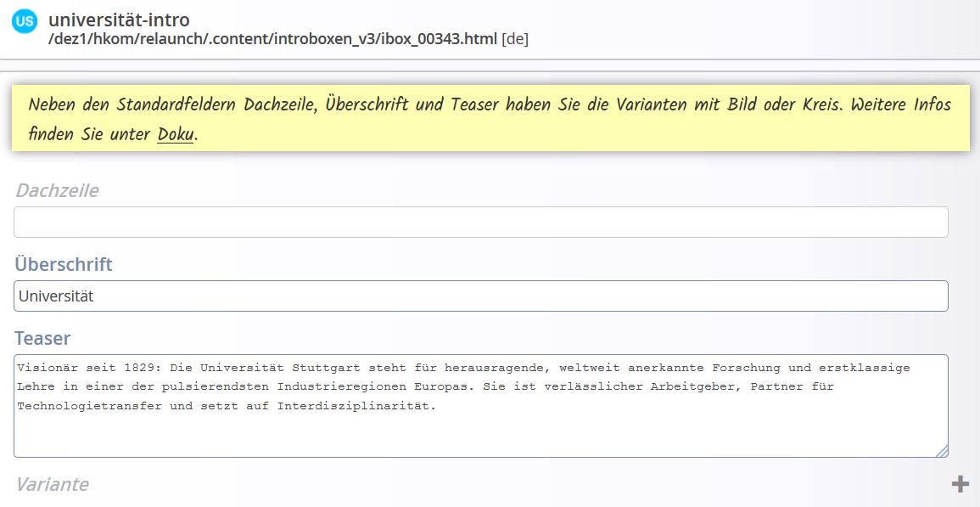Click the Variante field label
The image size is (980, 507).
point(52,484)
